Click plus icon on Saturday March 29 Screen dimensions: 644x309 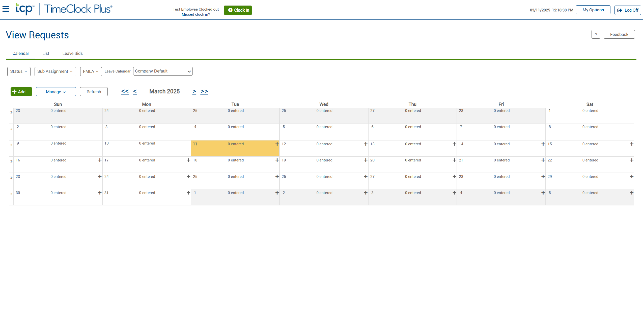pos(631,177)
